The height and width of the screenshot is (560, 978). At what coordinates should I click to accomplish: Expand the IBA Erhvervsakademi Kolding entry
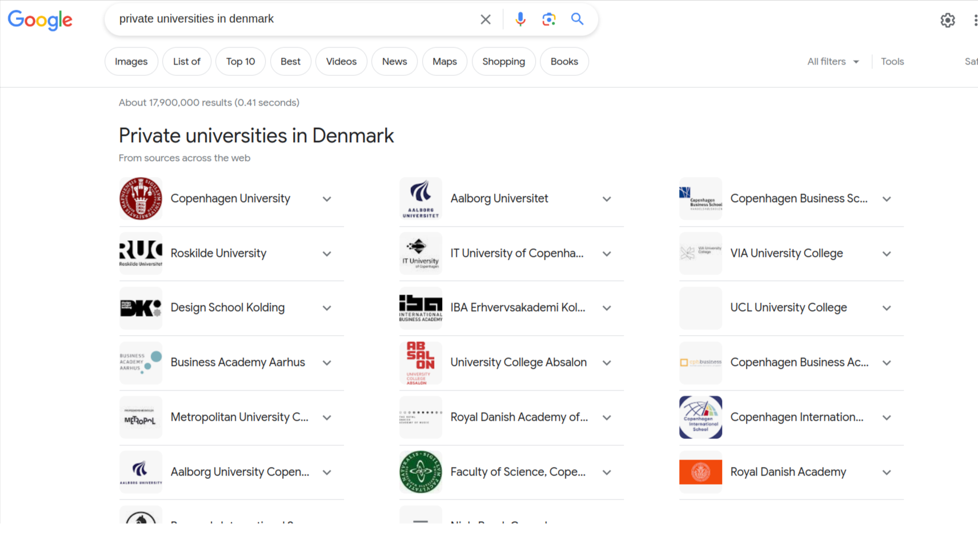point(607,308)
